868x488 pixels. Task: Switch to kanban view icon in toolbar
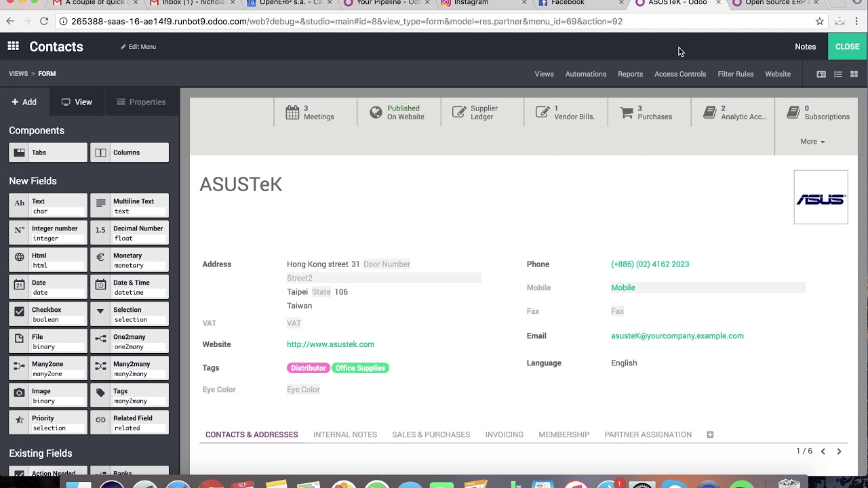click(x=854, y=74)
